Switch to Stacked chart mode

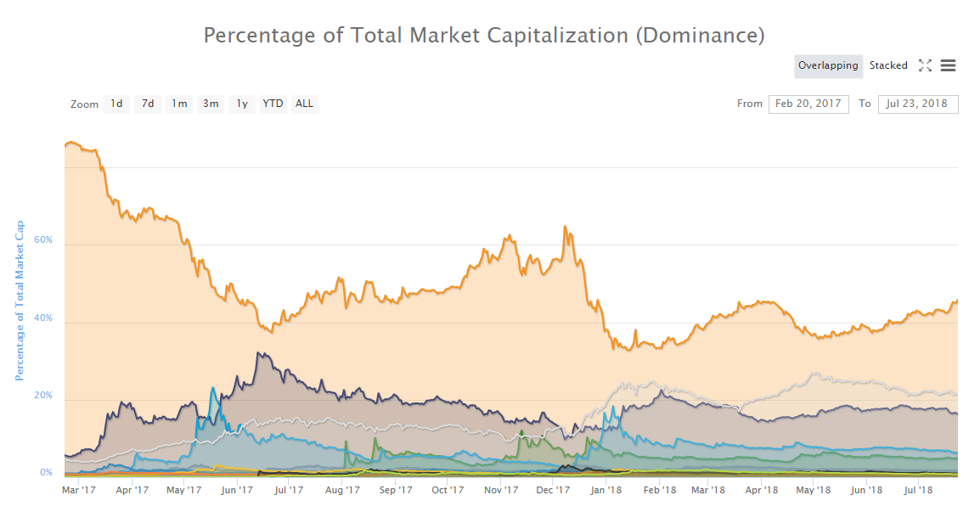[x=888, y=65]
